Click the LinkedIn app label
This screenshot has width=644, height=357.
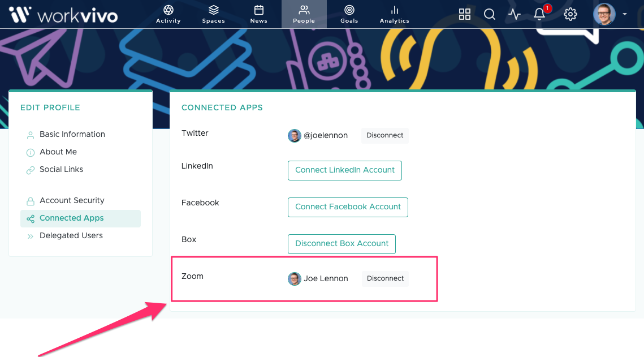(197, 166)
